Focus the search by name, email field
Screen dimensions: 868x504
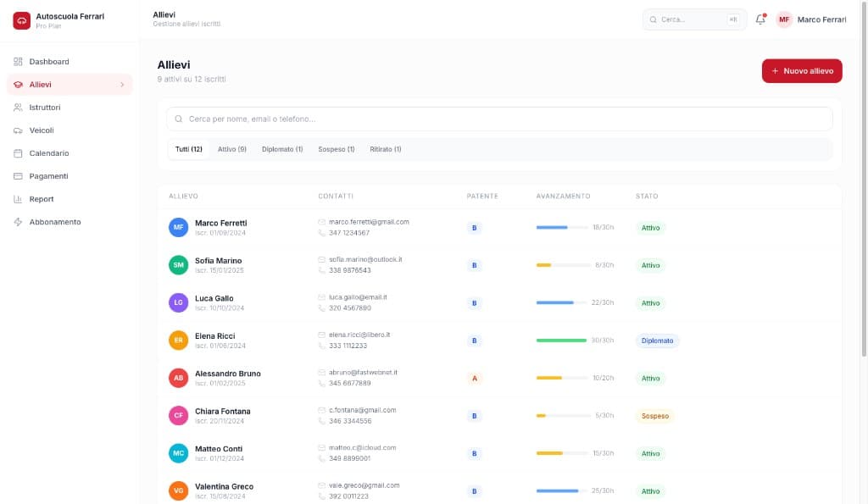[x=499, y=119]
